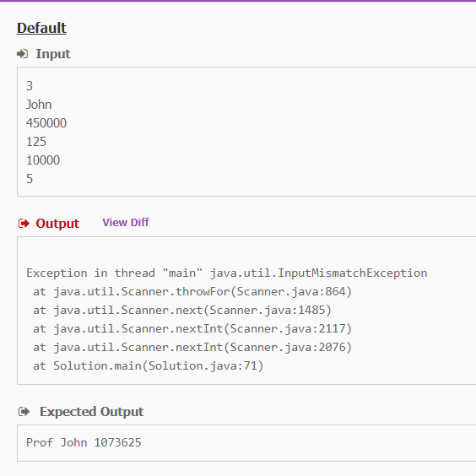476x476 pixels.
Task: Select the Input section label
Action: (x=53, y=54)
